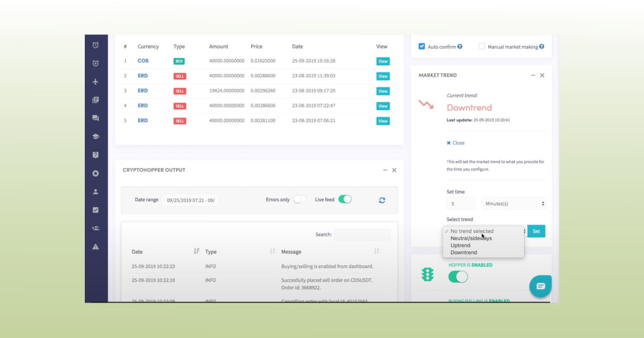Click Close in the Market Trend panel

click(455, 143)
